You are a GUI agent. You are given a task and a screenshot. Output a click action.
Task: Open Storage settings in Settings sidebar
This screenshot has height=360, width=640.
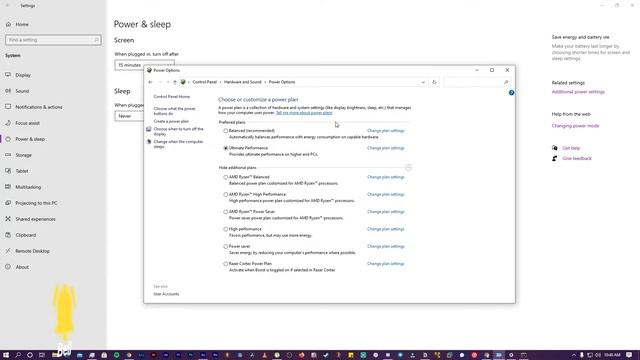point(23,155)
